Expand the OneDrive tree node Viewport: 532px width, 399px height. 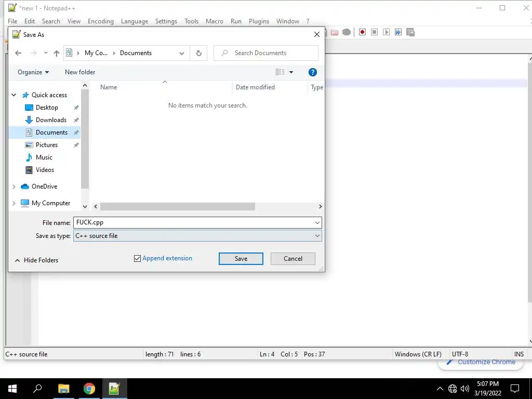pos(14,187)
